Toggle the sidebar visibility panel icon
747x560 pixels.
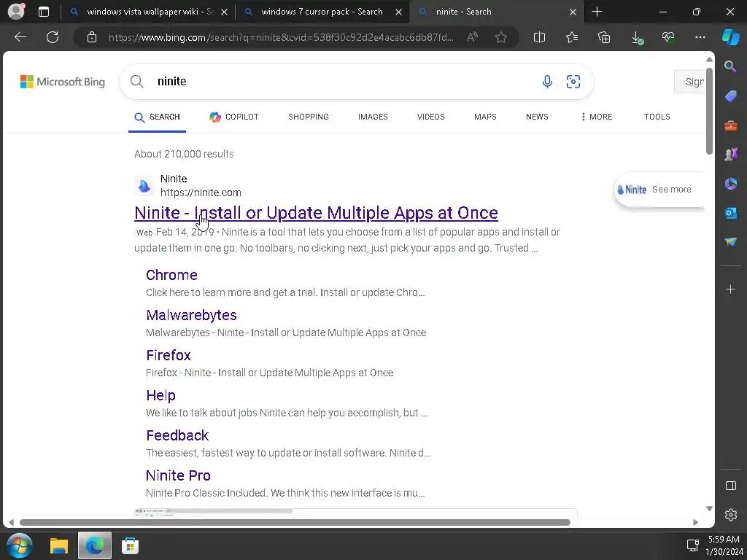click(x=731, y=486)
